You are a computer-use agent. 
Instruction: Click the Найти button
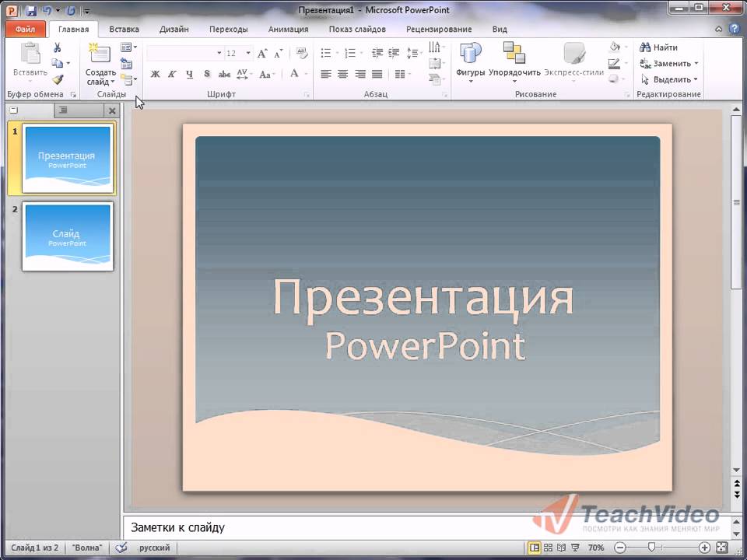[659, 47]
